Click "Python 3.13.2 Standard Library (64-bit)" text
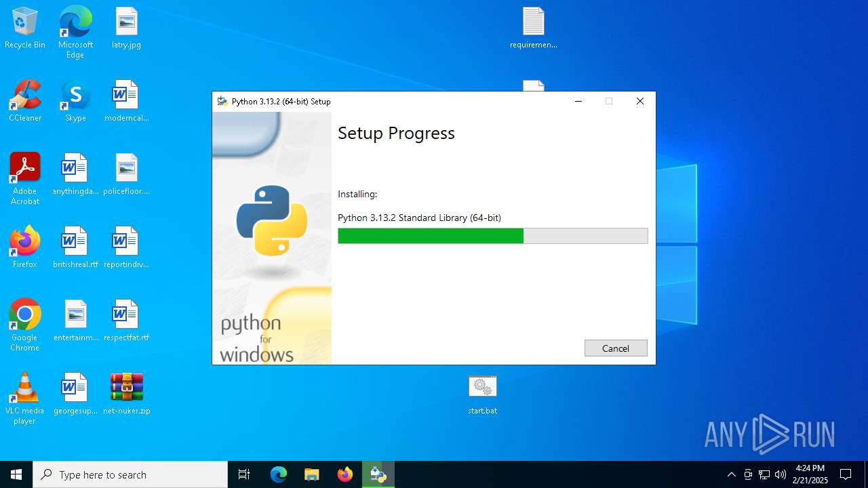The image size is (868, 488). pos(419,218)
